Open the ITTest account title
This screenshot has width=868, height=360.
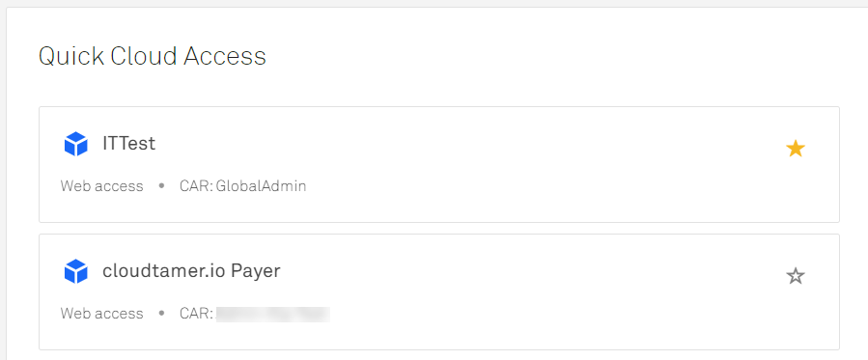pos(129,144)
